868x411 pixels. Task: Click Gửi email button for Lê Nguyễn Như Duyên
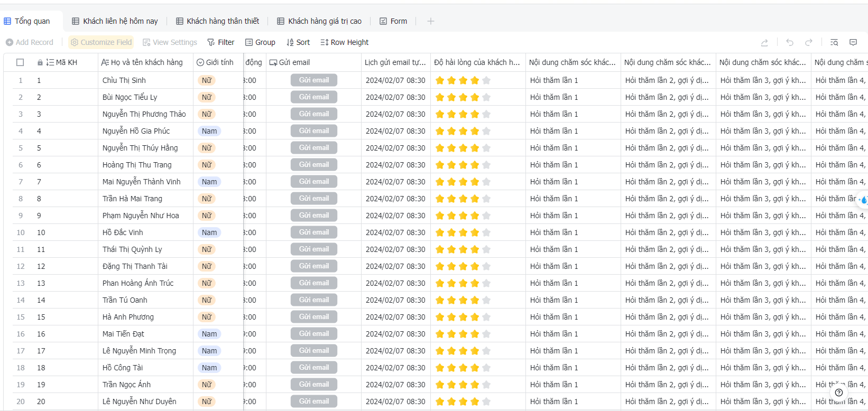tap(314, 401)
